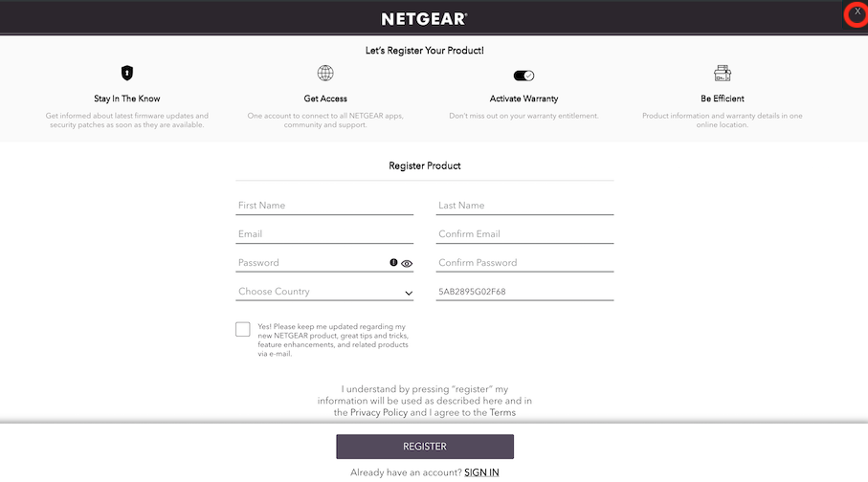Viewport: 868px width, 482px height.
Task: Open the Choose Country dropdown
Action: pyautogui.click(x=324, y=291)
